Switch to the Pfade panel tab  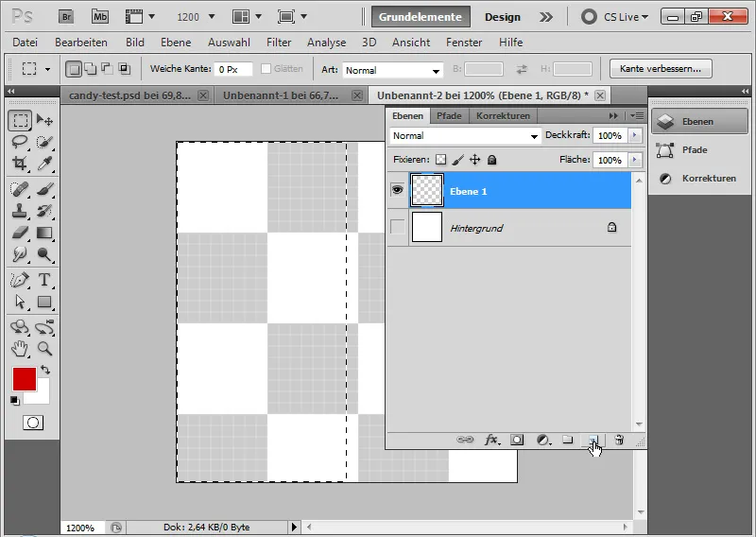click(x=449, y=115)
